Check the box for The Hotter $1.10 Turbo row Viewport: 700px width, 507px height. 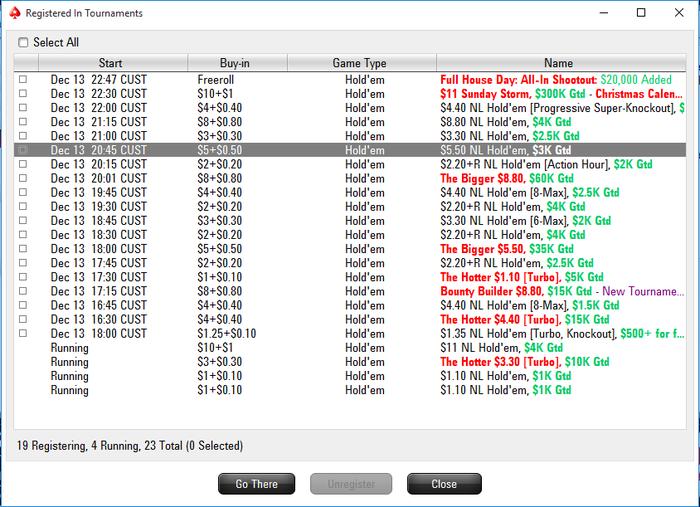click(x=23, y=277)
